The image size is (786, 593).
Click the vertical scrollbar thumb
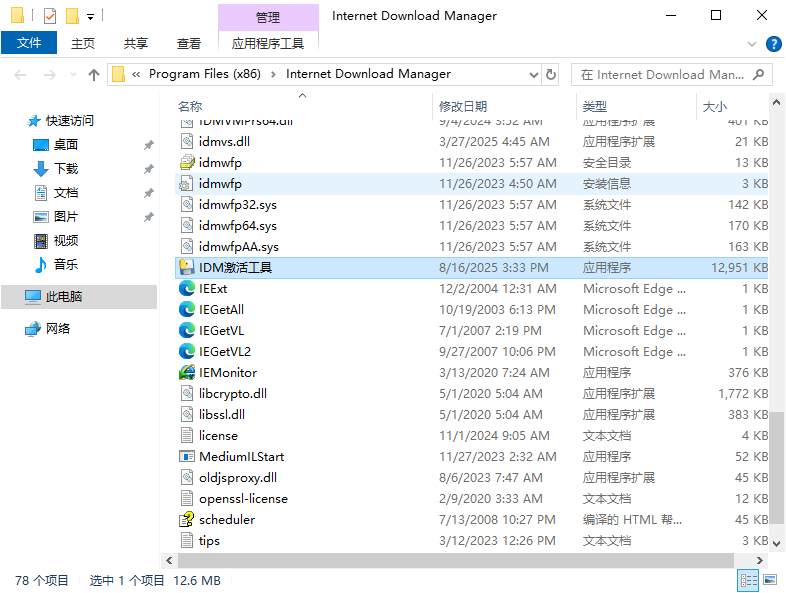[776, 467]
